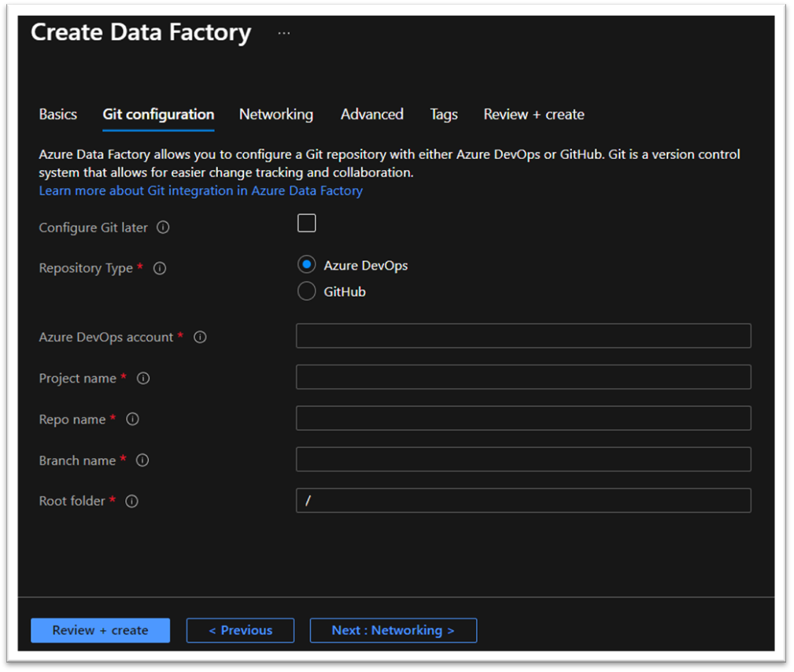Select the Azure DevOps repository type

(x=306, y=264)
